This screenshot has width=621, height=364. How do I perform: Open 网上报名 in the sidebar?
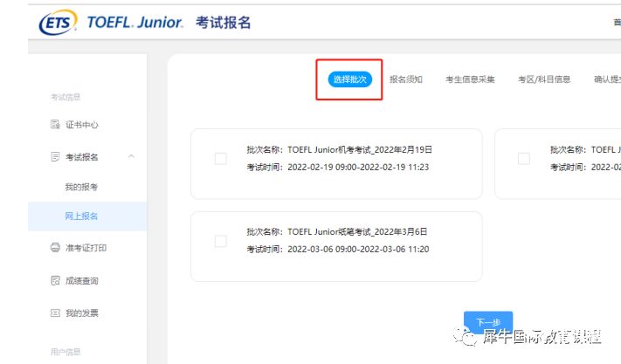pyautogui.click(x=87, y=216)
